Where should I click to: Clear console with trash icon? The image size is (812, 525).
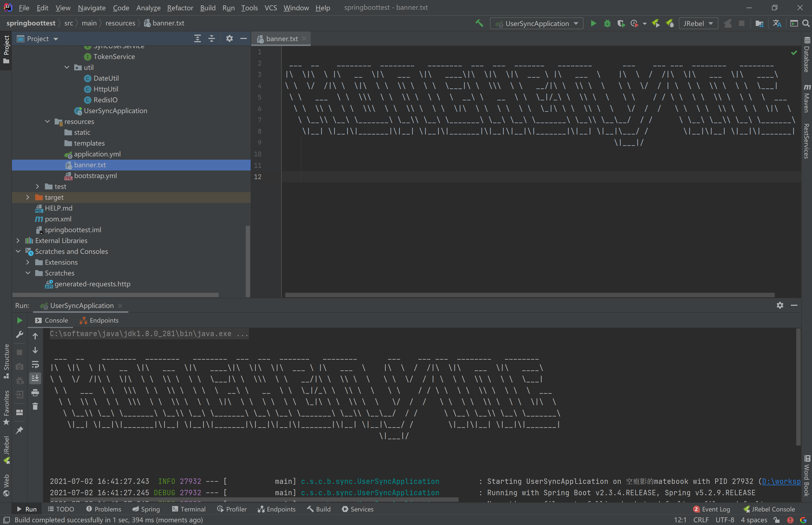tap(35, 406)
